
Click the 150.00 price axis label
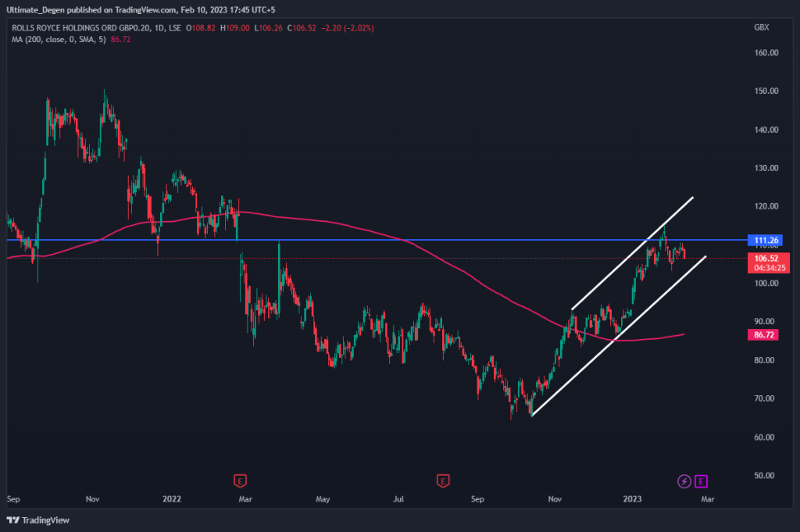tap(766, 91)
